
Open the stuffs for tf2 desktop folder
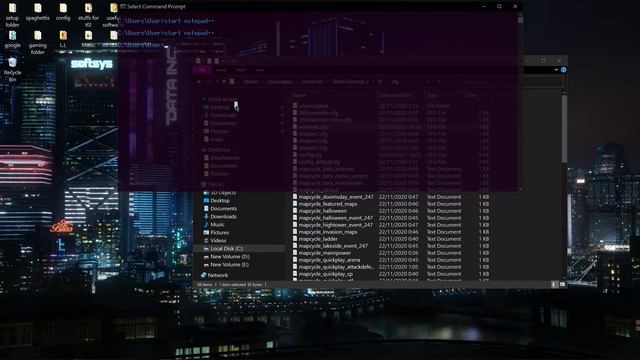pos(88,15)
